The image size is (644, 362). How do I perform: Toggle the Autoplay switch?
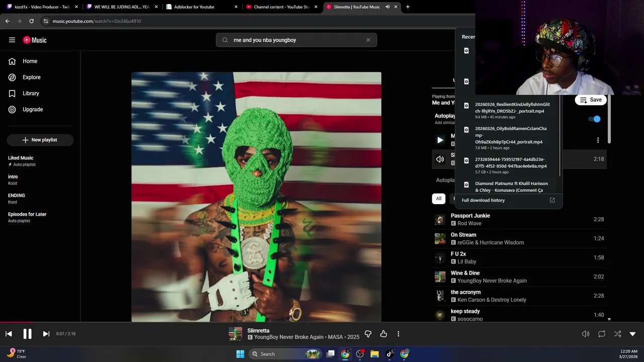(595, 119)
